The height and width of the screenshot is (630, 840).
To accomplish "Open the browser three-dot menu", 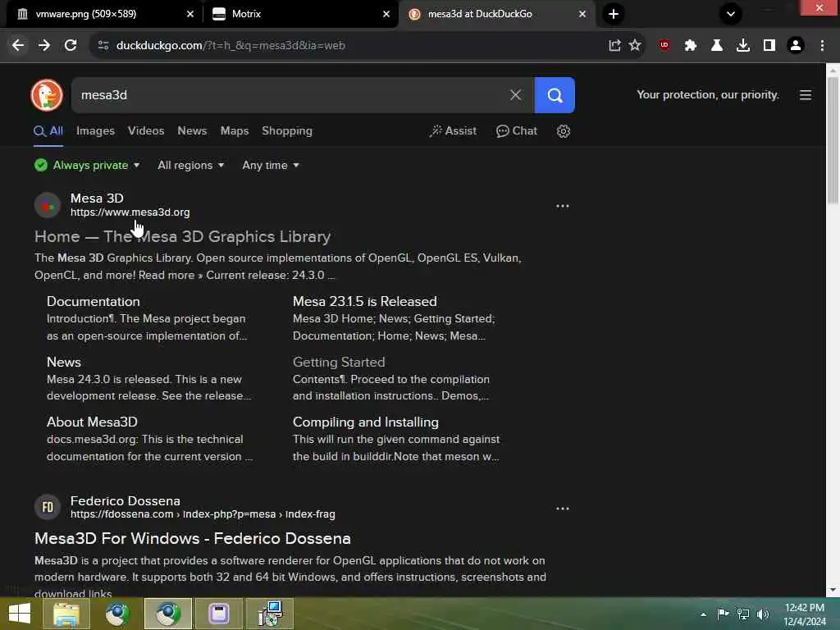I will coord(822,46).
